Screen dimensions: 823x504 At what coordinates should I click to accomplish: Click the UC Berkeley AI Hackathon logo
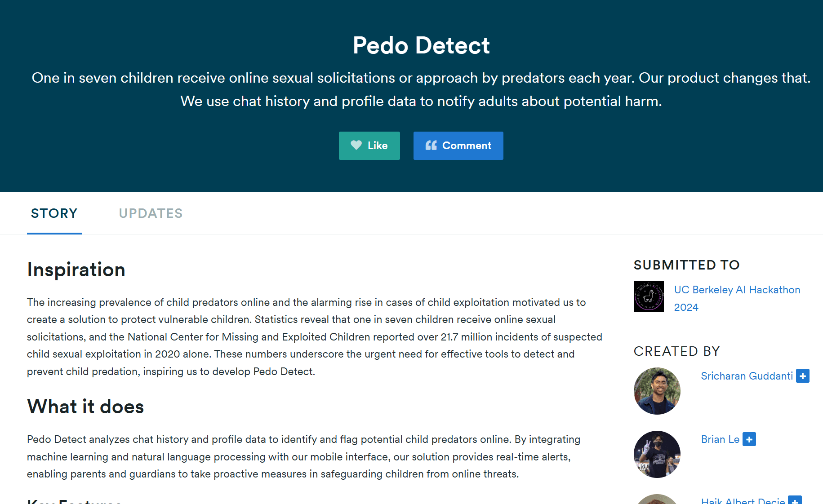click(x=649, y=296)
